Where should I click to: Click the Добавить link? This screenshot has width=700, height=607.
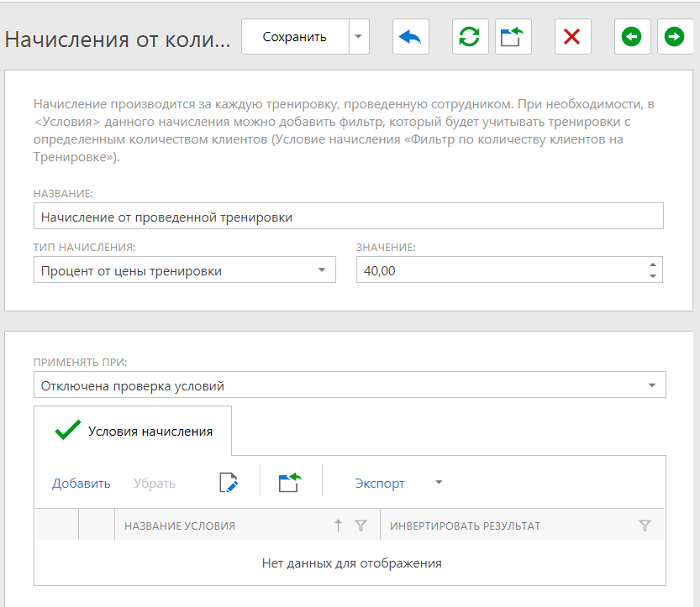pyautogui.click(x=81, y=483)
